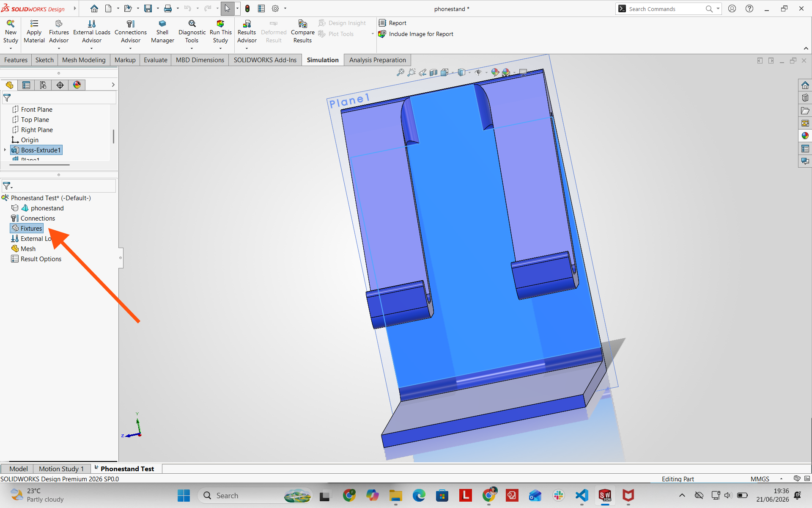Open the dropdown arrow beside the Options gear
Viewport: 812px width, 508px height.
click(285, 8)
